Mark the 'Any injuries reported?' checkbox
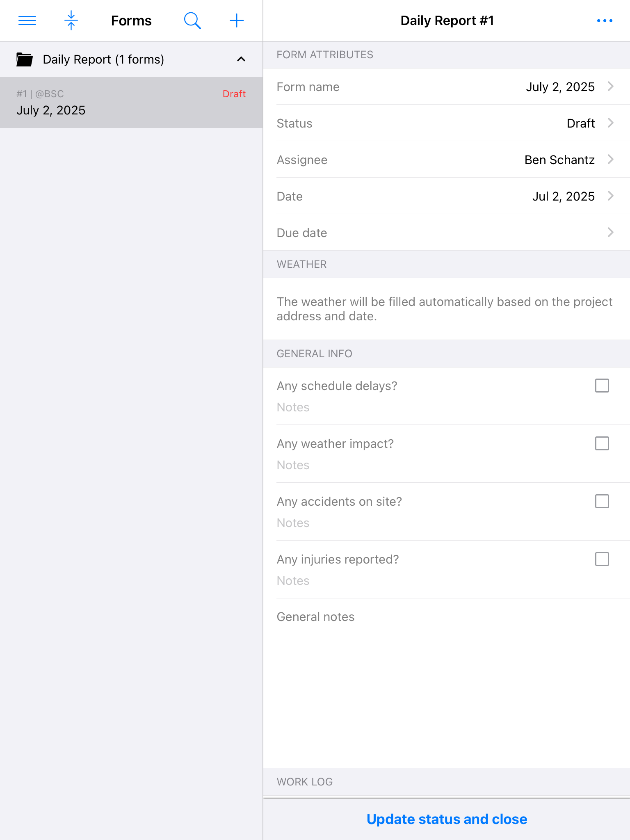Screen dimensions: 630x840 602,559
